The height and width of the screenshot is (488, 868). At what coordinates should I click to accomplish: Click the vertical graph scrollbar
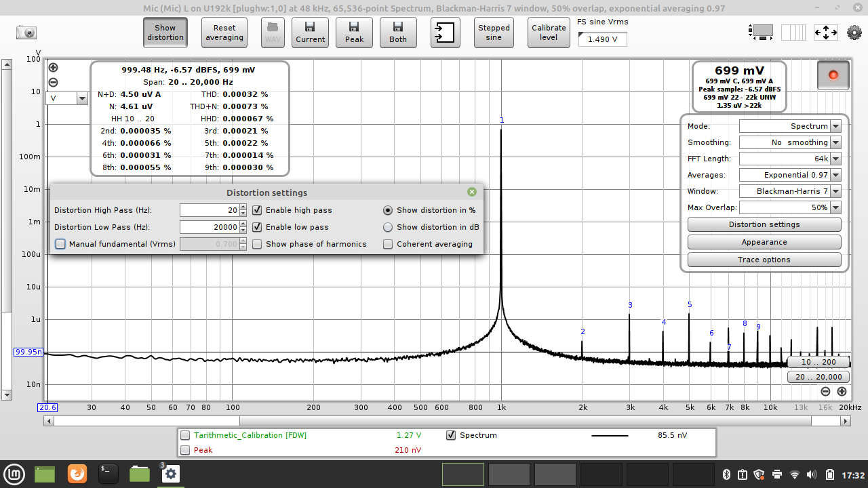tap(7, 230)
